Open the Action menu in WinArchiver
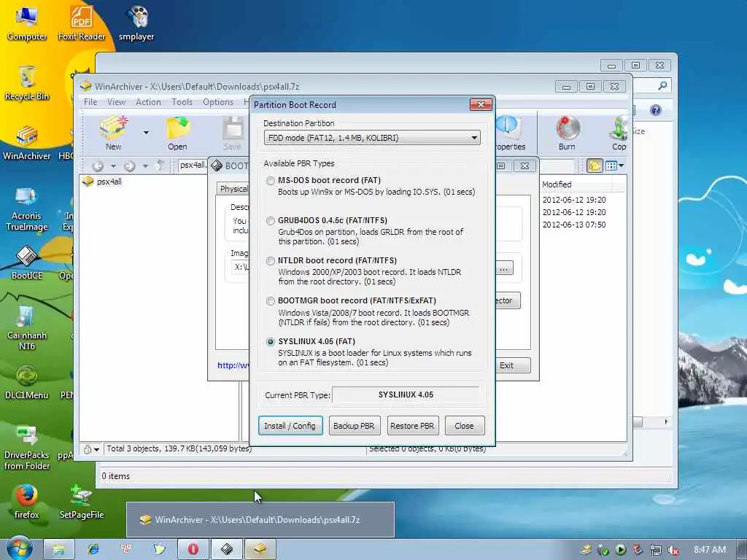Screen dimensions: 747x560 (x=148, y=102)
